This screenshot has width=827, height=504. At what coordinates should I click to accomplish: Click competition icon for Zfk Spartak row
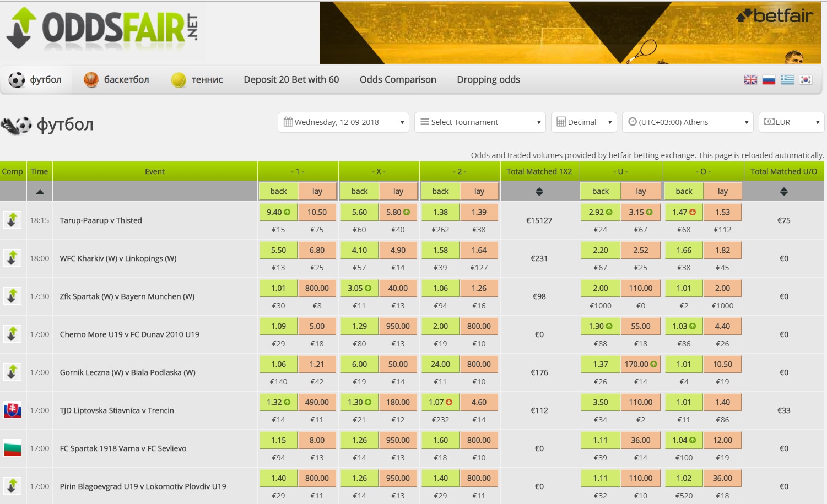(12, 296)
